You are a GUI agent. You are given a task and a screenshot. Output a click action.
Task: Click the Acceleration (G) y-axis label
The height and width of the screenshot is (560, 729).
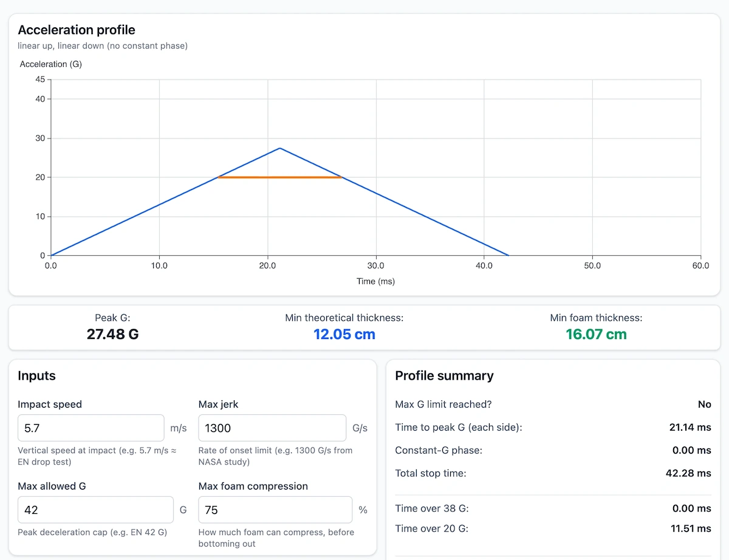51,64
